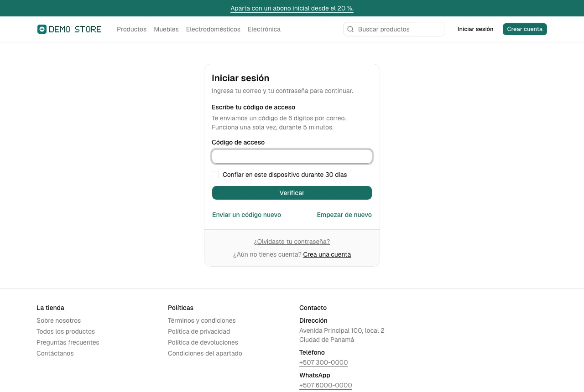This screenshot has width=584, height=392.
Task: Open the ¿Olvidaste tu contraseña? link
Action: click(292, 242)
